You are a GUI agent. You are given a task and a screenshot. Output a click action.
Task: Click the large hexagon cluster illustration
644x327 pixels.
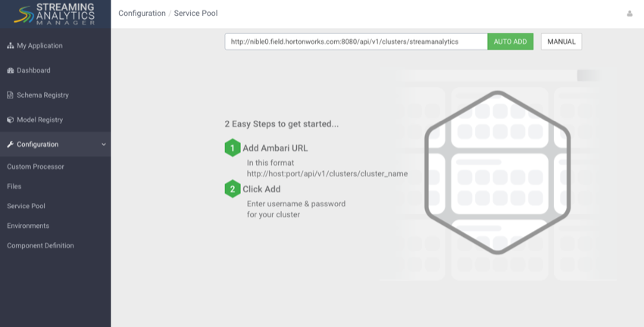[496, 173]
